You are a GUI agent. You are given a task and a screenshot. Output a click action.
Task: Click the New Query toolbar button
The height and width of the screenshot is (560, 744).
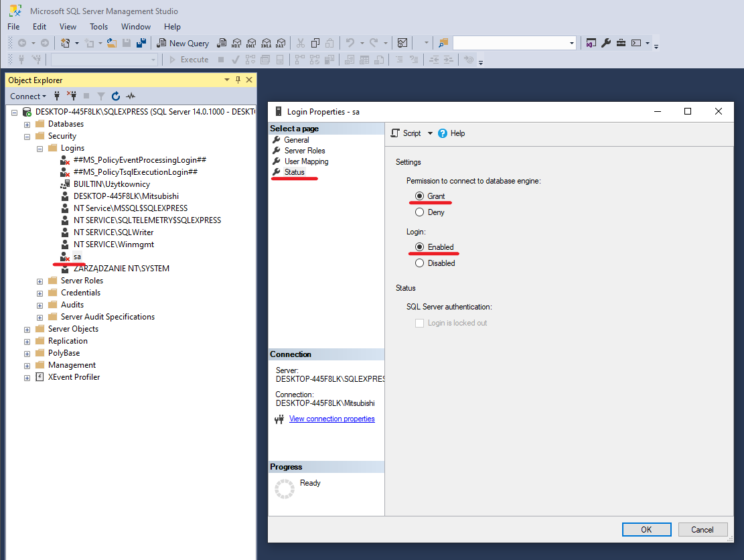183,43
